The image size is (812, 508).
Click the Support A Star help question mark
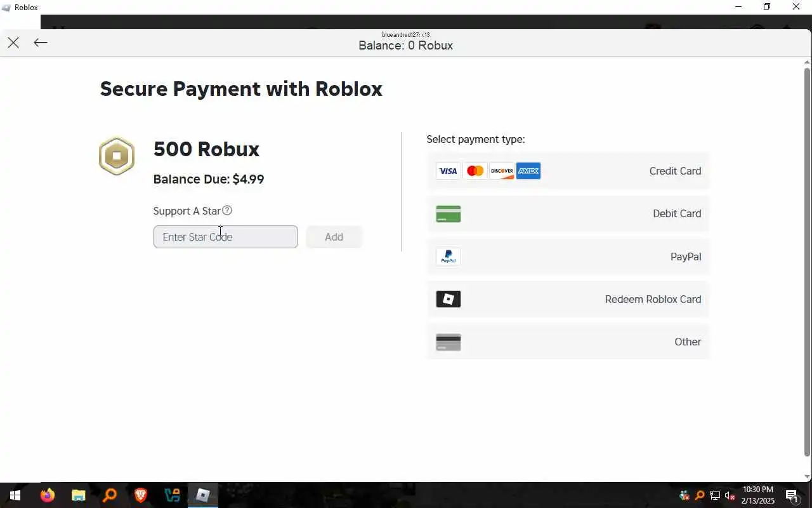point(227,210)
